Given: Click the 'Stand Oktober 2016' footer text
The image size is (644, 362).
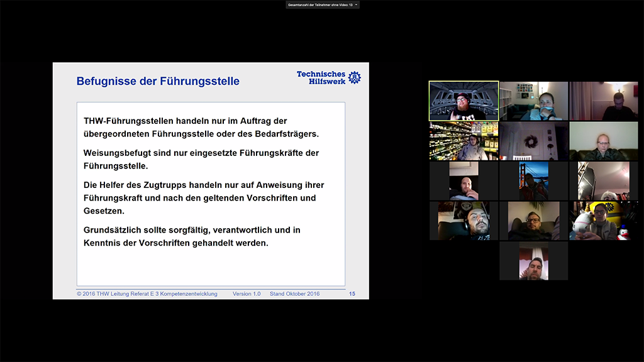Looking at the screenshot, I should pyautogui.click(x=294, y=293).
